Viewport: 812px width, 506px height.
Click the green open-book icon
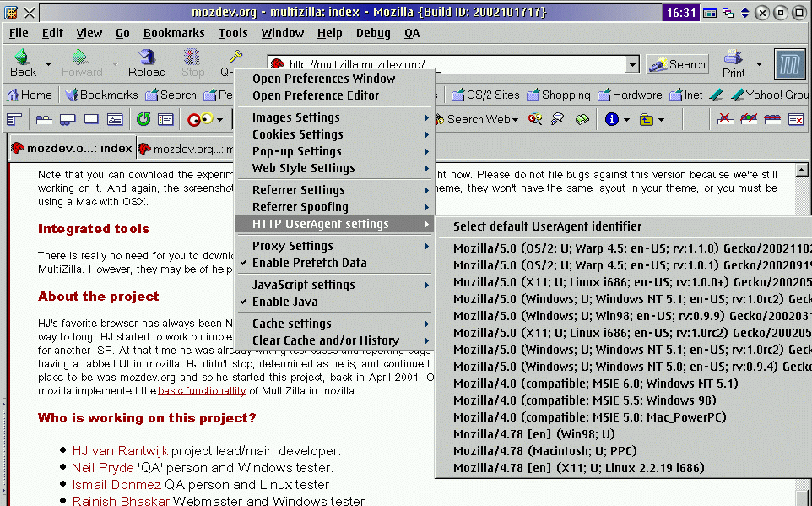tap(582, 120)
